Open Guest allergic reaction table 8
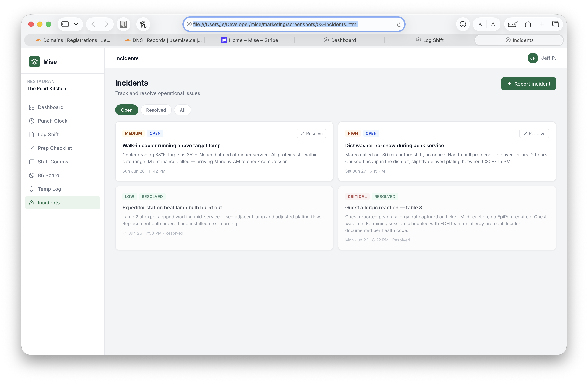The image size is (588, 383). (383, 208)
